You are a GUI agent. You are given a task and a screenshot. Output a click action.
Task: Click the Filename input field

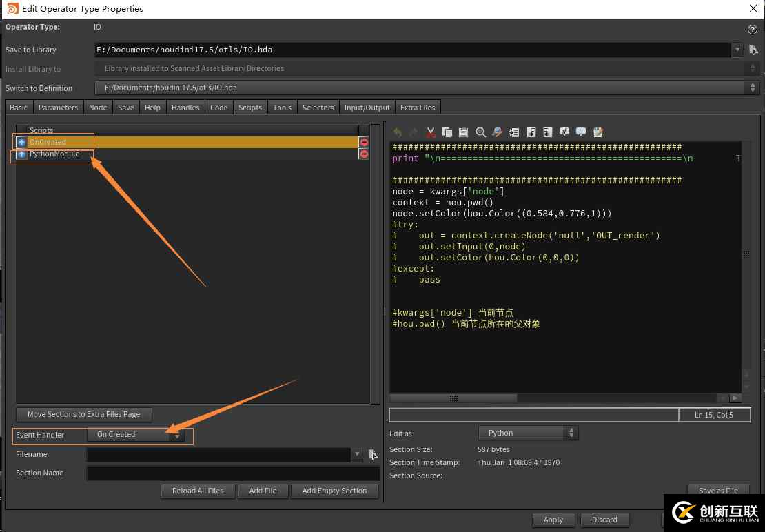[x=218, y=454]
